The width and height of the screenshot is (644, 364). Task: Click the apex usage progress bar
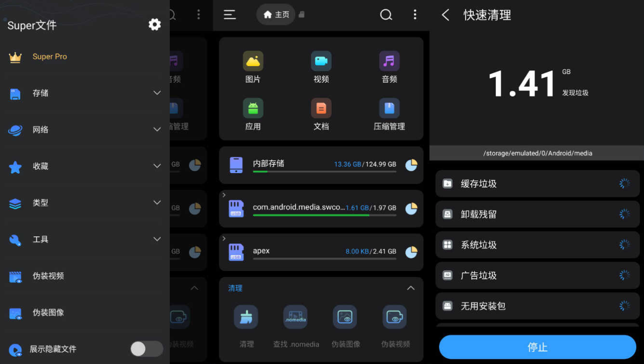[325, 258]
